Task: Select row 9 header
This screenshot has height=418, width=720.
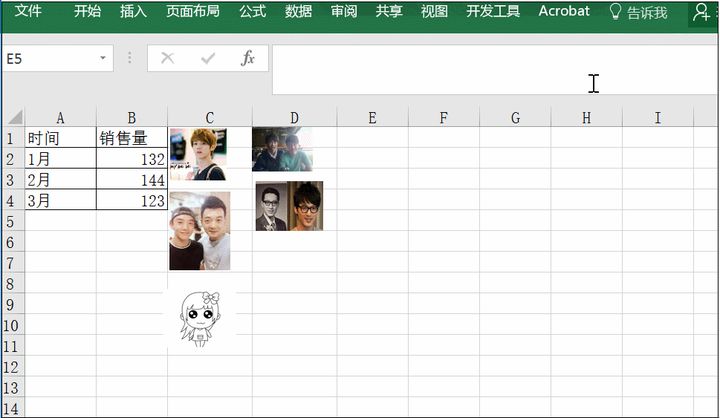Action: click(x=12, y=305)
